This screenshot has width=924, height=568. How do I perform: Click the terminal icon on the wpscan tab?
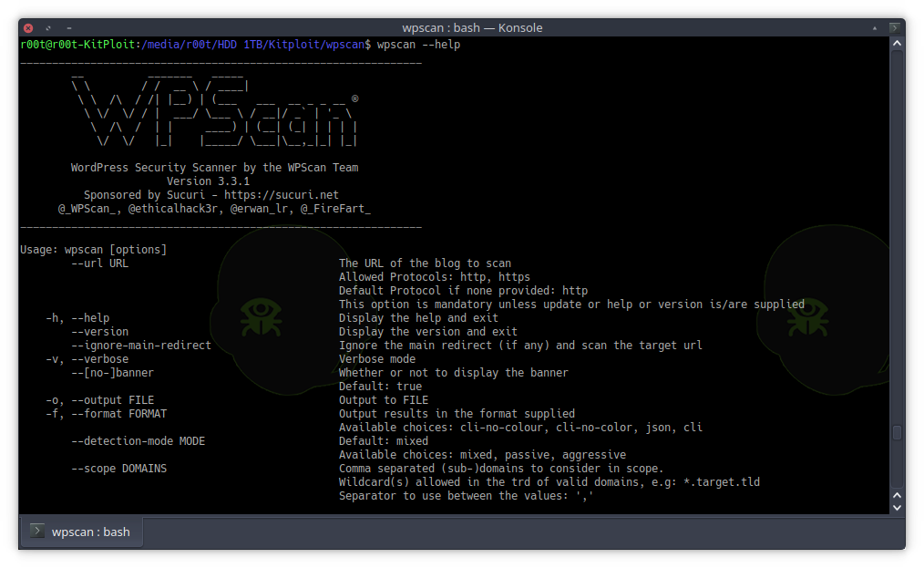tap(37, 531)
